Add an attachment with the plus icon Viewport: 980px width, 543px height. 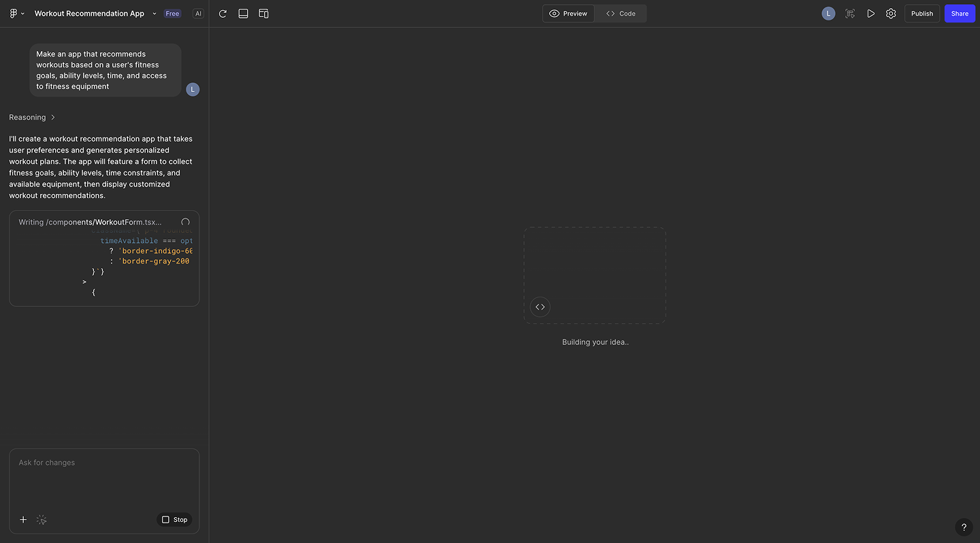pyautogui.click(x=23, y=519)
